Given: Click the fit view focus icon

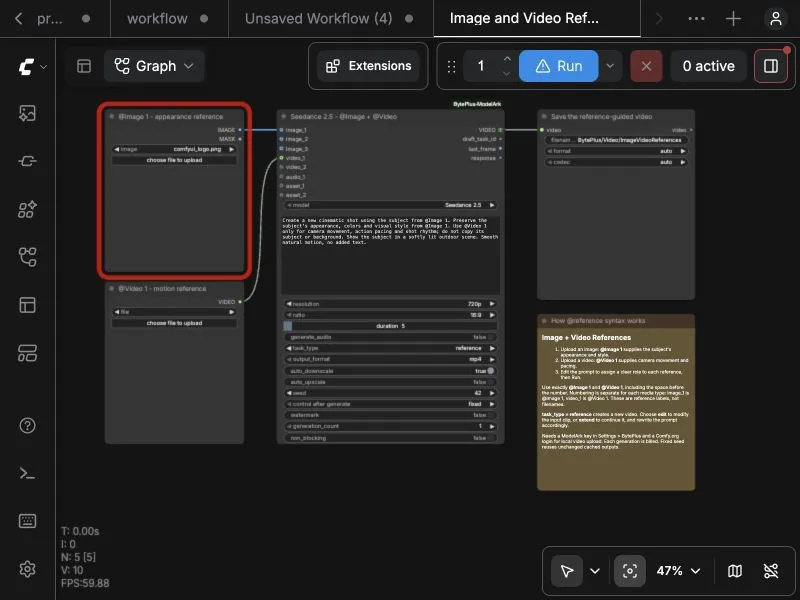Looking at the screenshot, I should (x=630, y=570).
